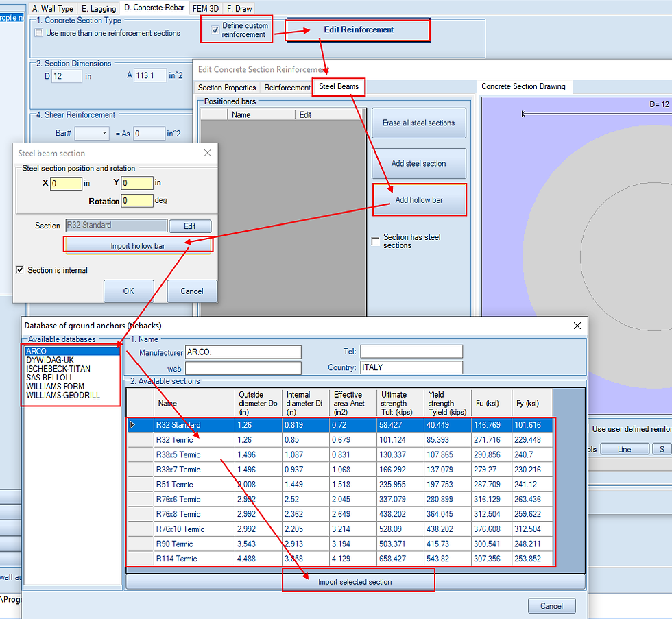
Task: Select the R114 Temic row
Action: pos(340,559)
